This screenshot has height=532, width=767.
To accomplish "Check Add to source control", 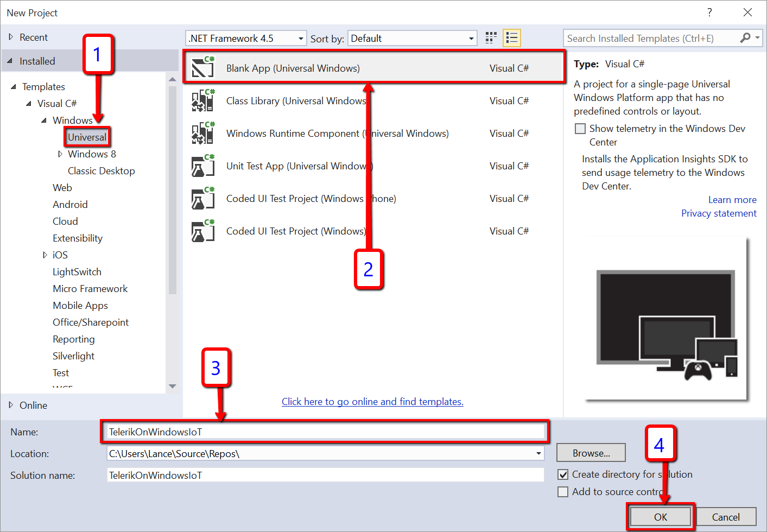I will [563, 492].
